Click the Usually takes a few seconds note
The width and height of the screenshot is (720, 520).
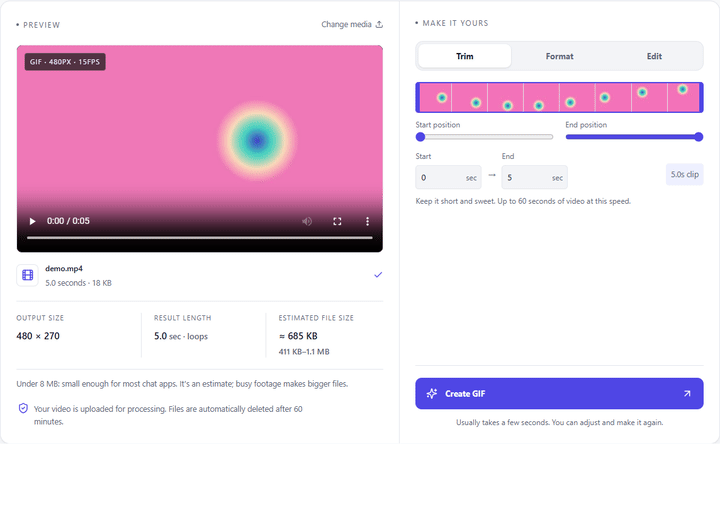(559, 422)
